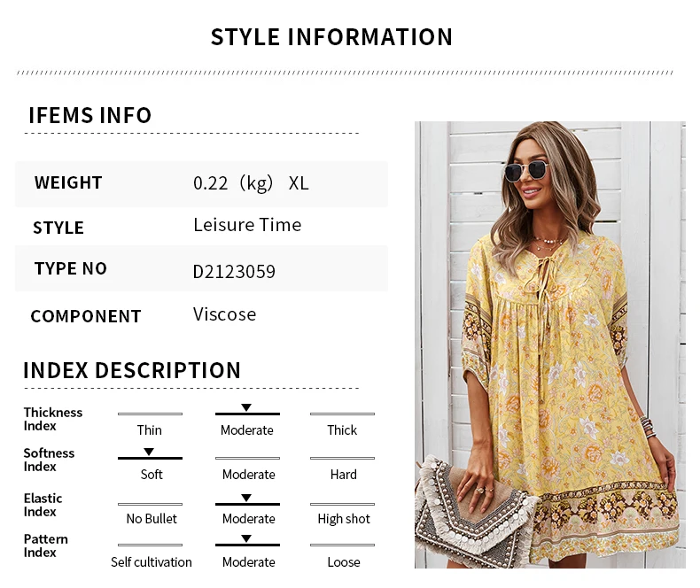Click the Thin thickness option
Screen dimensions: 700x588
click(x=150, y=430)
